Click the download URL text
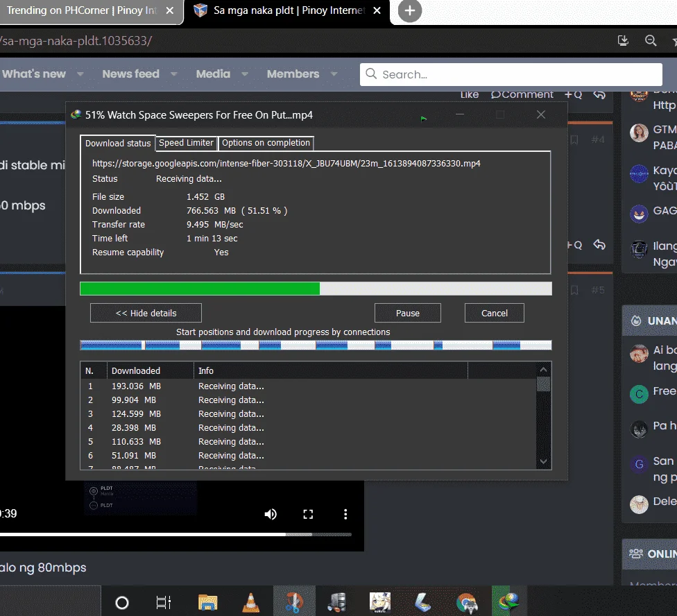The width and height of the screenshot is (677, 616). click(286, 163)
